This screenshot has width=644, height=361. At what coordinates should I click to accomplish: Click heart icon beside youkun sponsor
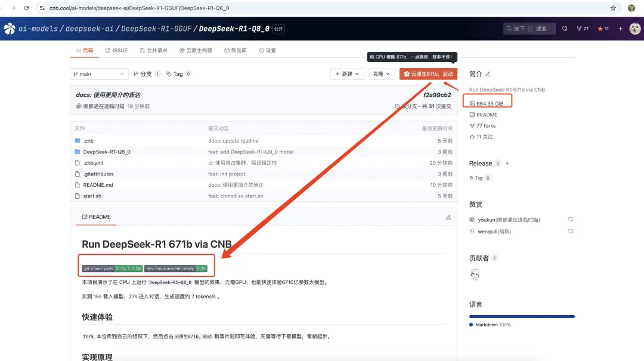point(571,220)
